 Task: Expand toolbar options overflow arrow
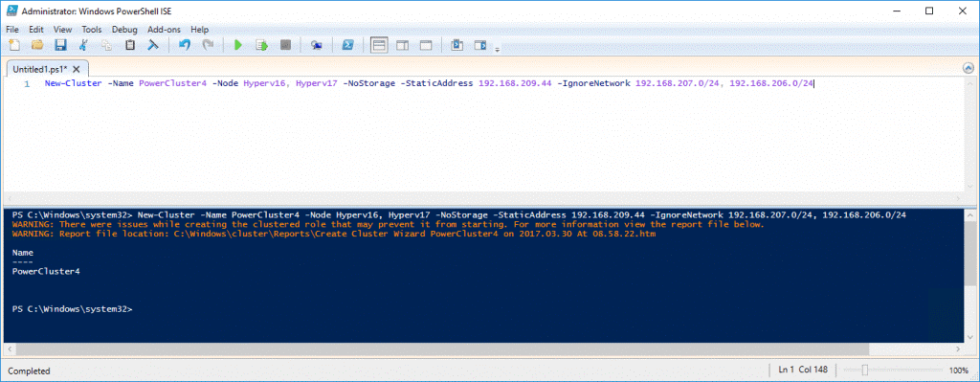498,49
